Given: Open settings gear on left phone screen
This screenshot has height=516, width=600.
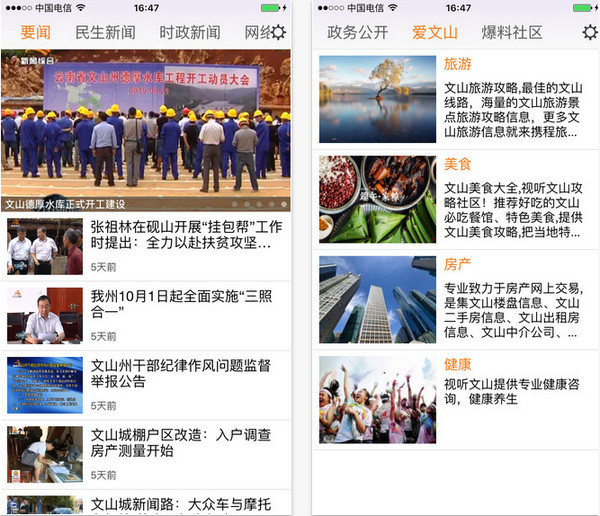Looking at the screenshot, I should [279, 33].
